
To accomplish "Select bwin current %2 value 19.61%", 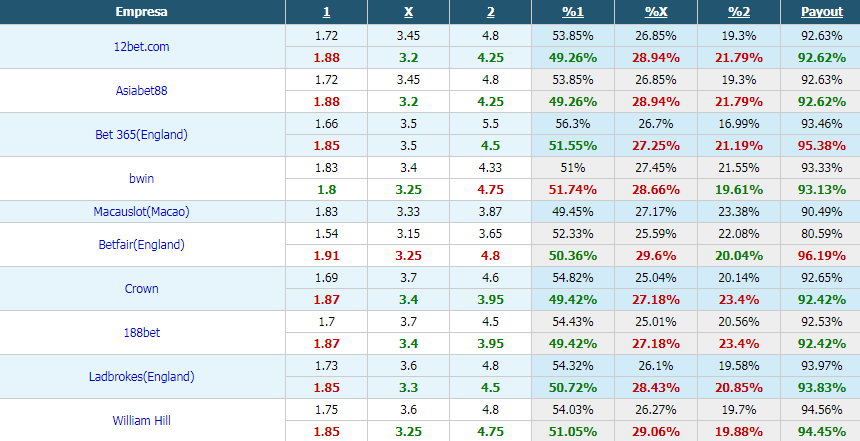I will 739,190.
